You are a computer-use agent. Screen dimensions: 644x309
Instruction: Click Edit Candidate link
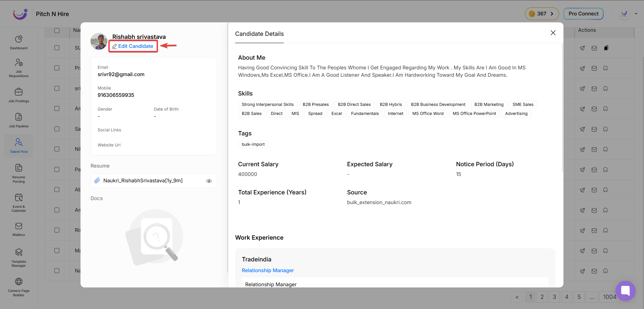(x=133, y=46)
